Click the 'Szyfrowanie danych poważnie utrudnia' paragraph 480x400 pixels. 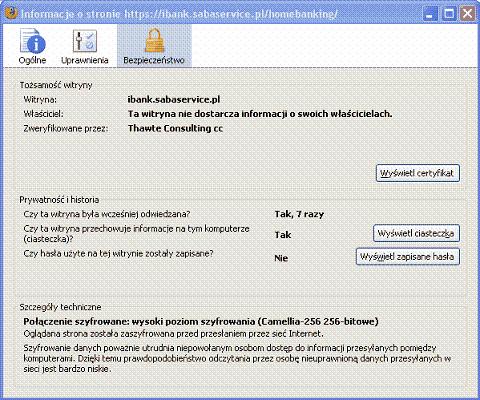(x=237, y=359)
